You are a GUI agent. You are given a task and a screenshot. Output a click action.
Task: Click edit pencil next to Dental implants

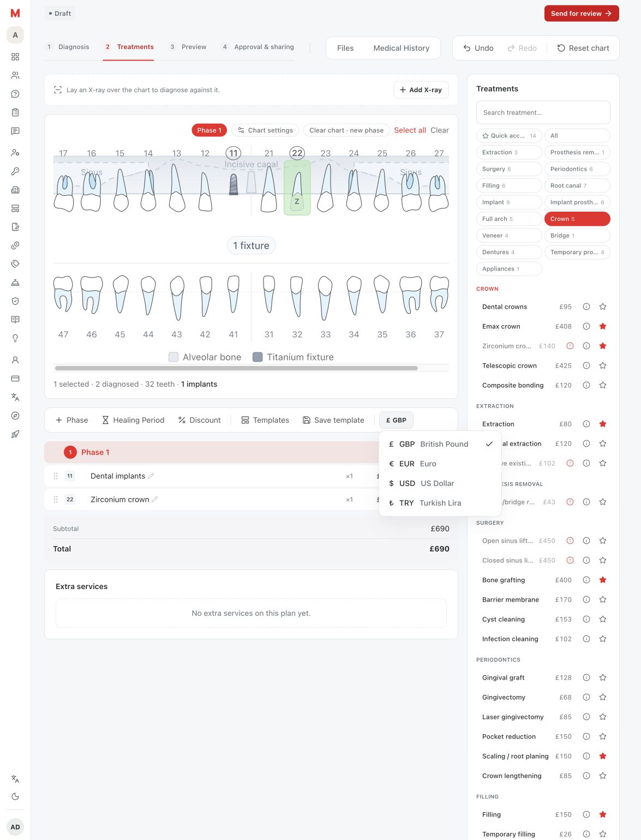point(151,476)
